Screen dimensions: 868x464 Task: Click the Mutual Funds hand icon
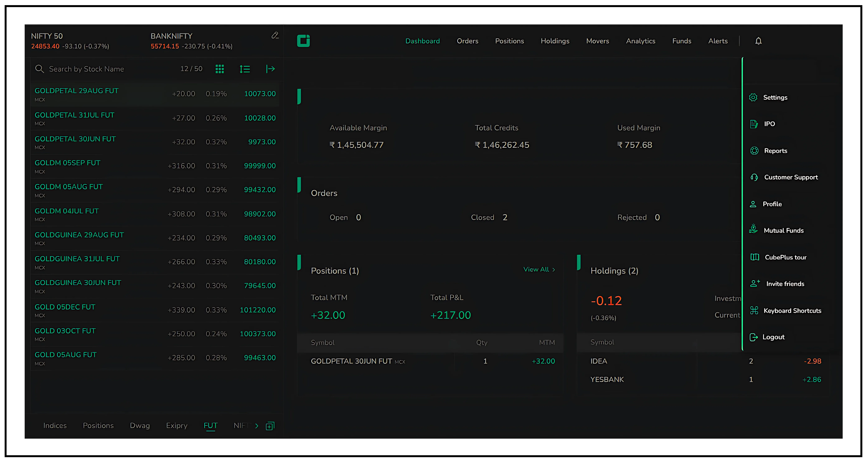coord(753,229)
